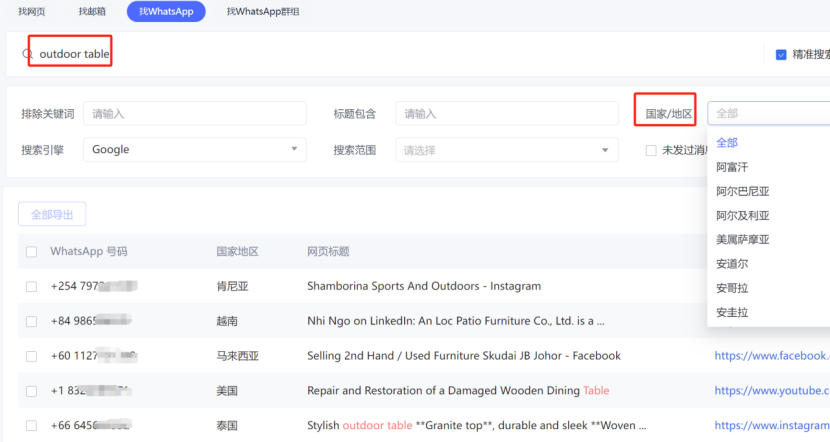Click the 马来西亚 country cell
The width and height of the screenshot is (830, 442).
[x=237, y=356]
